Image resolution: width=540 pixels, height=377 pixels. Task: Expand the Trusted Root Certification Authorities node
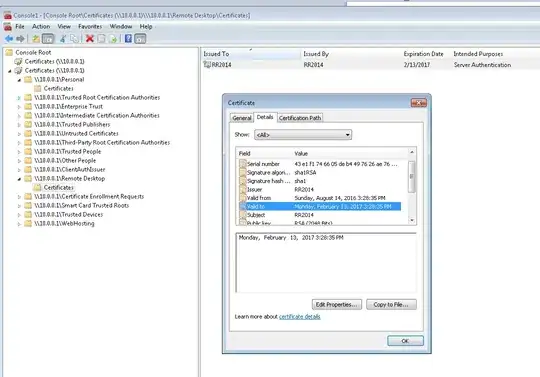click(x=19, y=98)
